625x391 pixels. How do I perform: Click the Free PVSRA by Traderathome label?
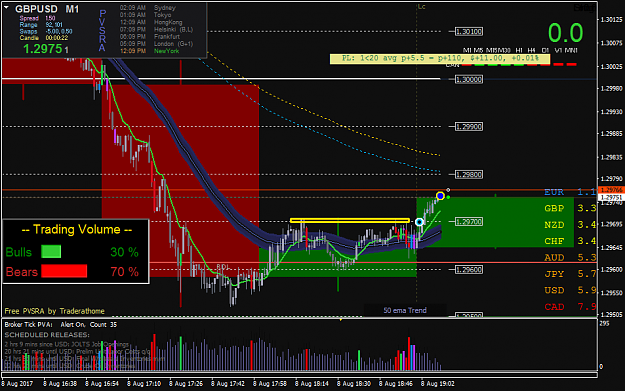[x=55, y=311]
